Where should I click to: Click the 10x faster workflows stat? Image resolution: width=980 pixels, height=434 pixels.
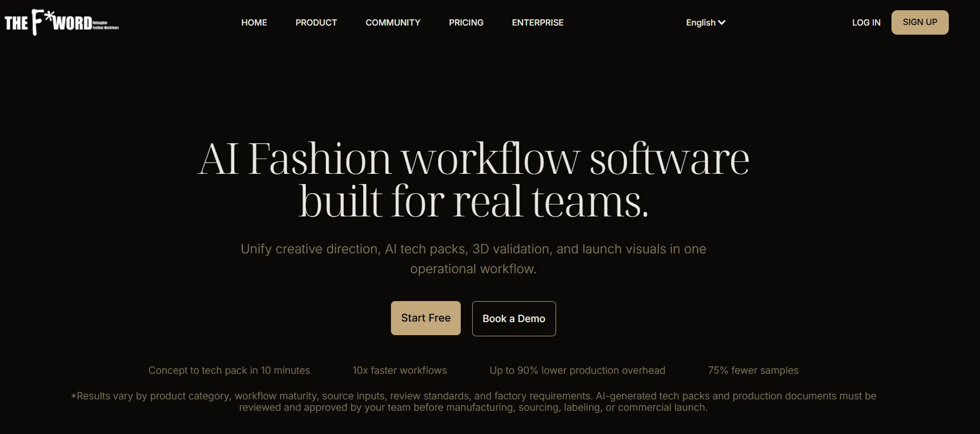coord(399,370)
